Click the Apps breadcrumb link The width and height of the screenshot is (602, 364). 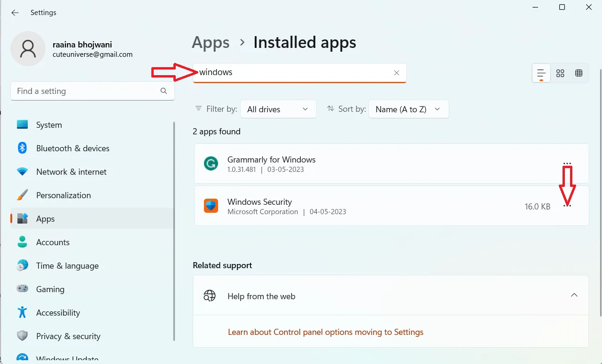pos(211,43)
